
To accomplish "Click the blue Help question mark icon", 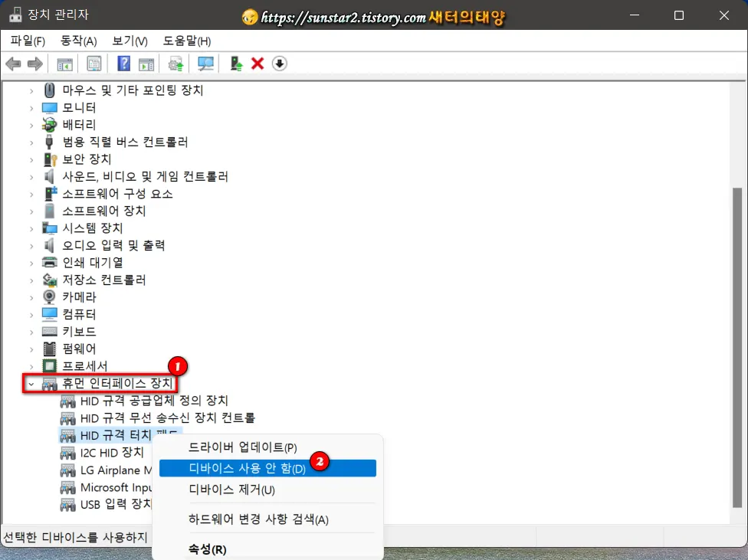I will point(123,64).
